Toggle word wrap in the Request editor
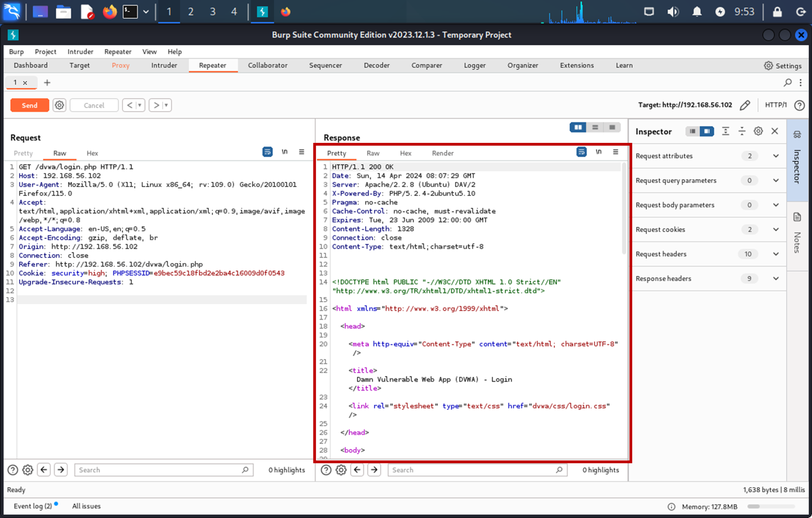 point(267,152)
